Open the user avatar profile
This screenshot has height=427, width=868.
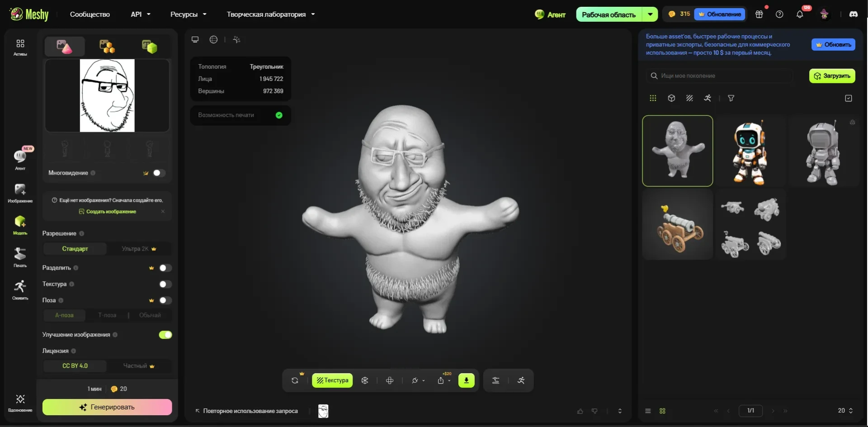824,14
